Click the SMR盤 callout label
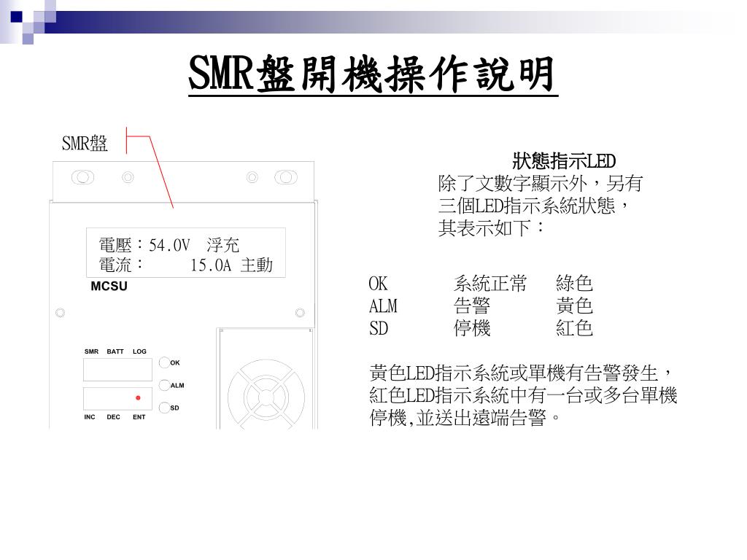 coord(85,143)
